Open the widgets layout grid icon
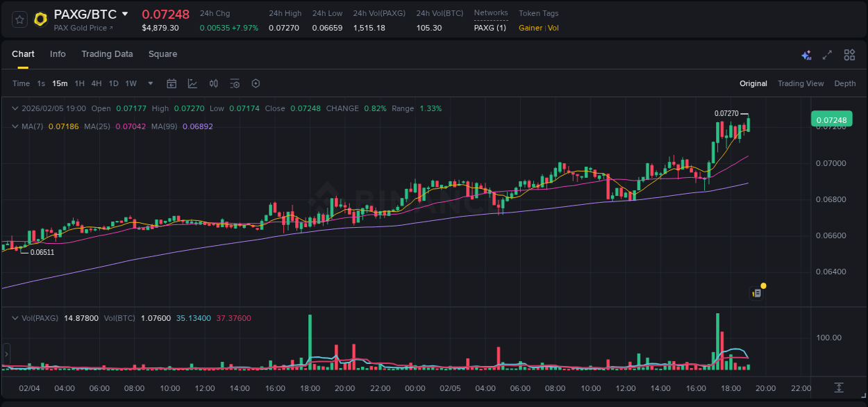868x407 pixels. pos(849,54)
